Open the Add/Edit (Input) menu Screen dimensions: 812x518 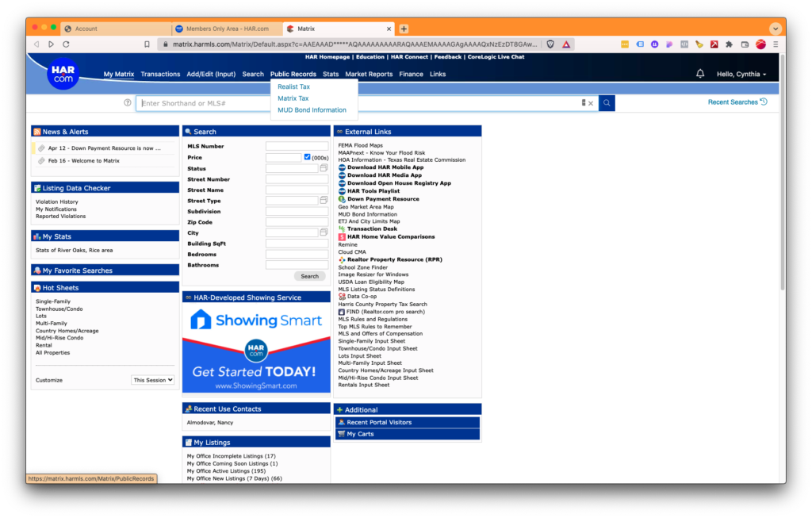click(211, 74)
